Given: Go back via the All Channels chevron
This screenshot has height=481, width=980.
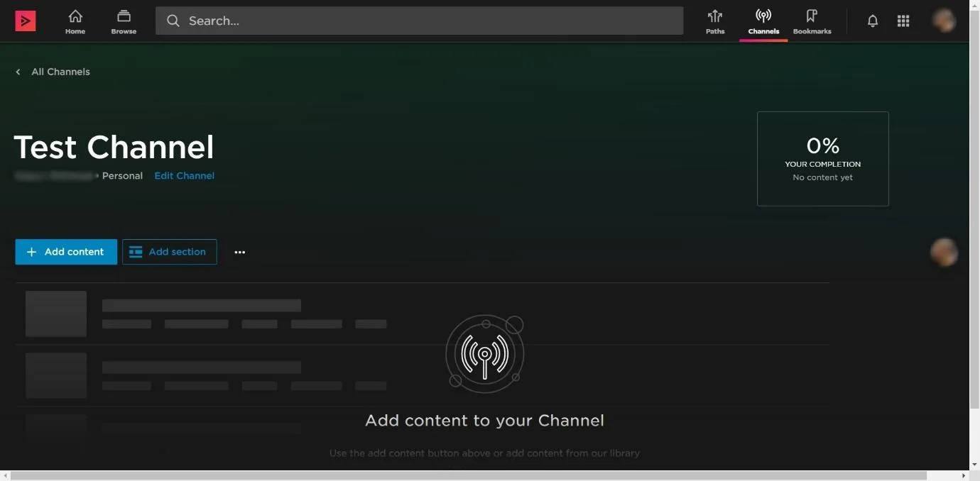Looking at the screenshot, I should [18, 72].
